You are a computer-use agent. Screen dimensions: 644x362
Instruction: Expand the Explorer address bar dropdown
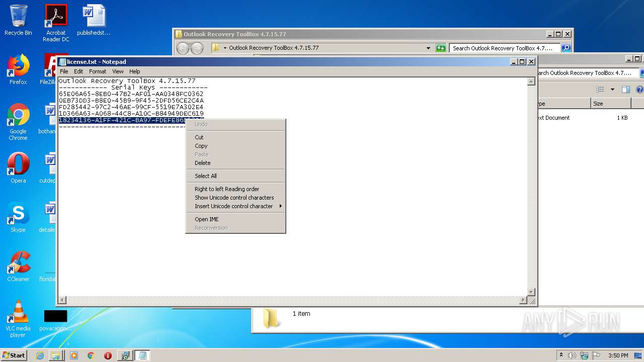pos(428,48)
